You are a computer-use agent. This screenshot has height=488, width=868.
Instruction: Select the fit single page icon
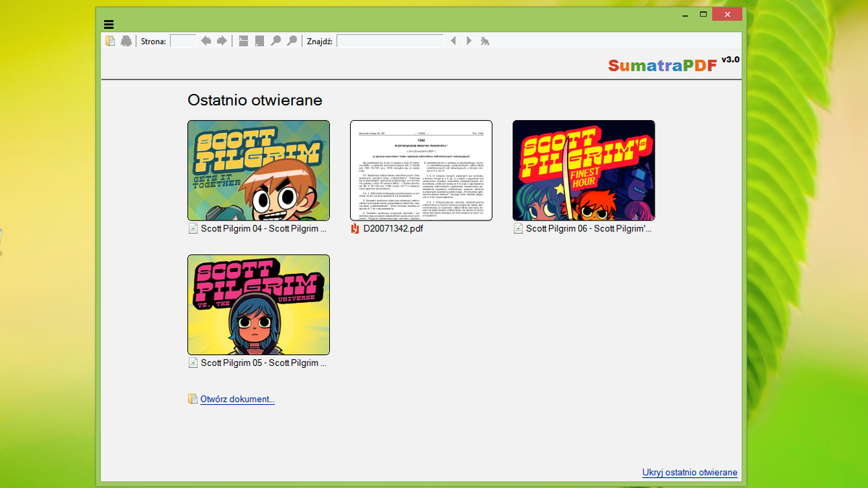[x=260, y=41]
